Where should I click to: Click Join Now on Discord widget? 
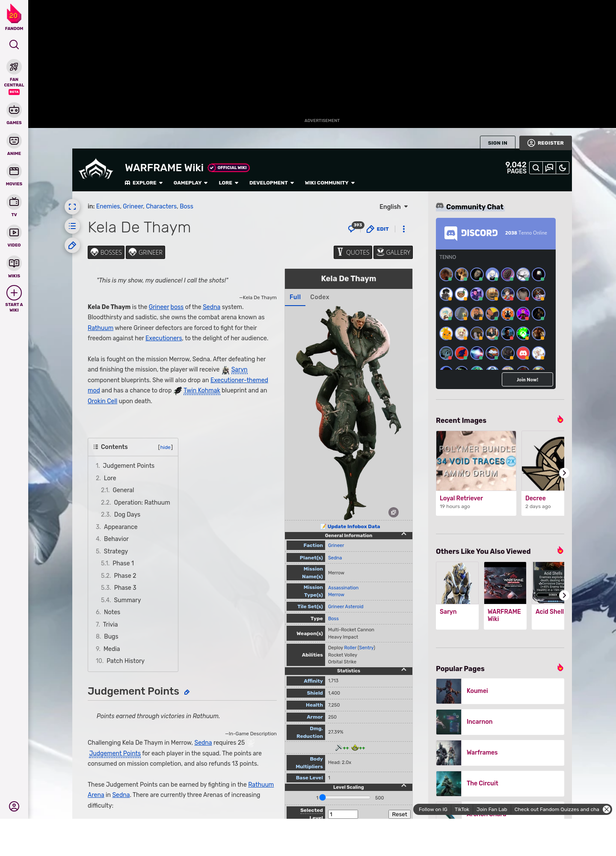coord(527,380)
